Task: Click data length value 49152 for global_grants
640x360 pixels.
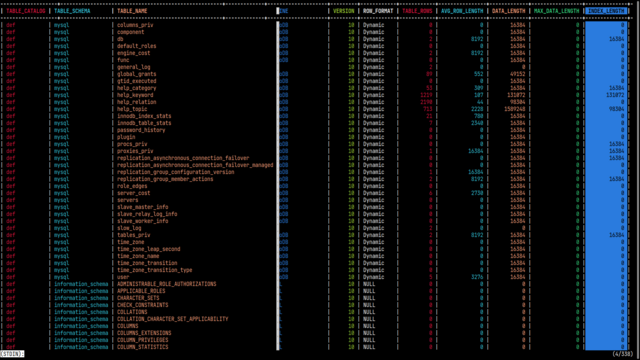Action: (518, 74)
